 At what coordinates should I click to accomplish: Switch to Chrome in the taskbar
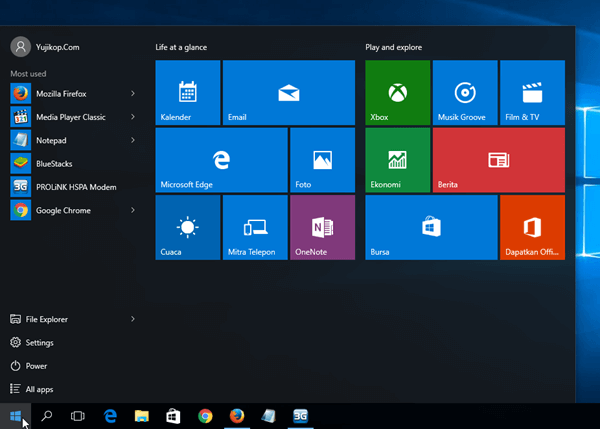205,416
